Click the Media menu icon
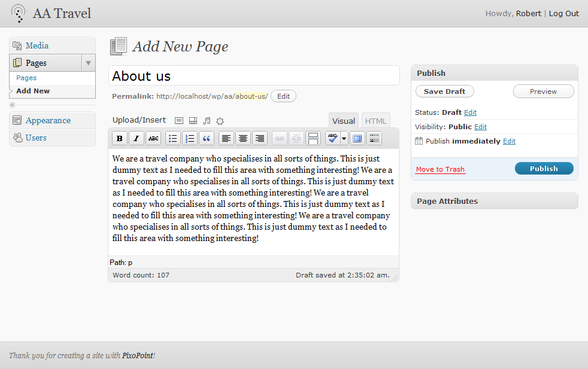 tap(17, 45)
